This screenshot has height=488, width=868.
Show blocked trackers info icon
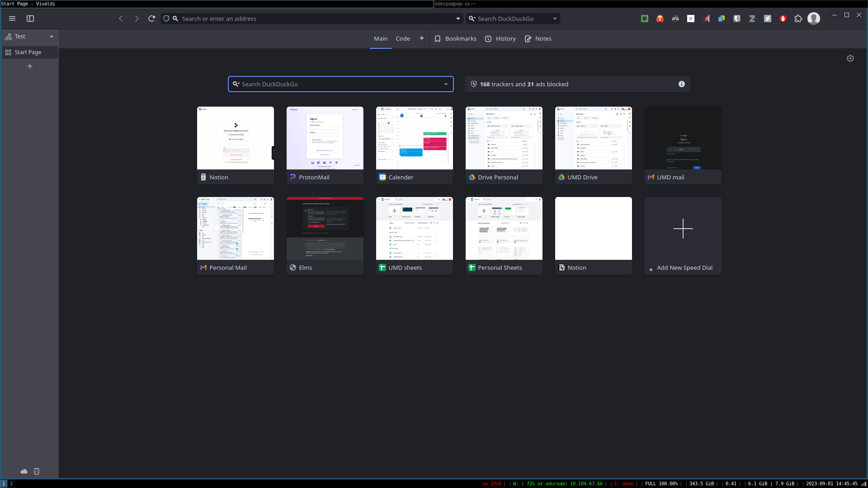pyautogui.click(x=682, y=84)
